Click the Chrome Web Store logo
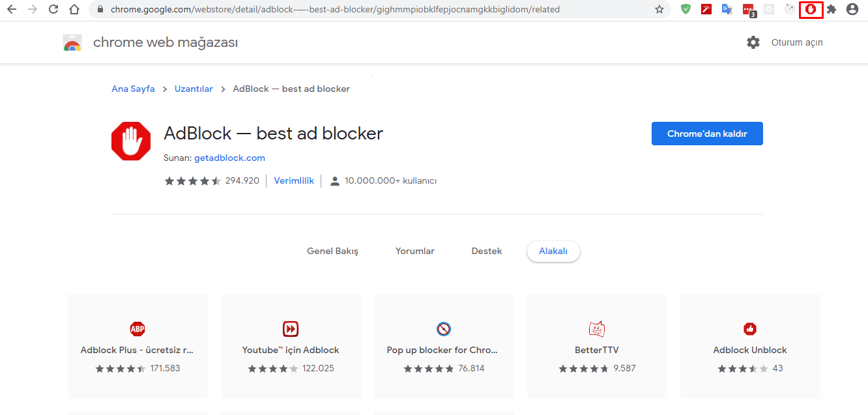Viewport: 868px width, 415px height. click(x=72, y=43)
